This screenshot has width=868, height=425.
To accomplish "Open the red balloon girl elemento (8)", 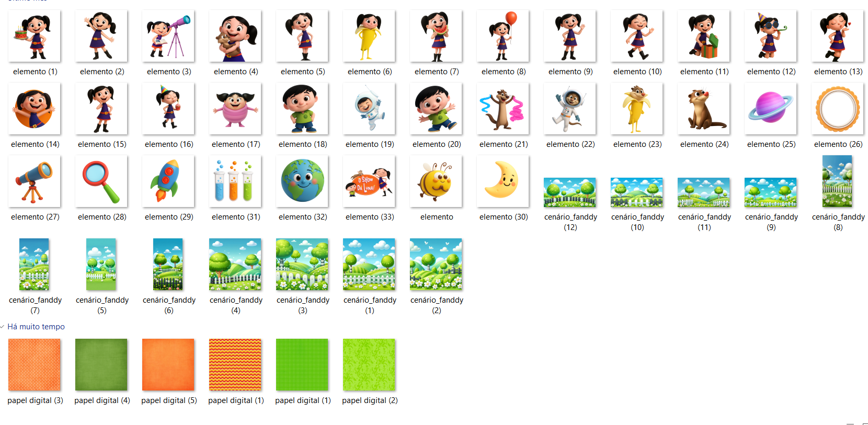I will pos(503,37).
